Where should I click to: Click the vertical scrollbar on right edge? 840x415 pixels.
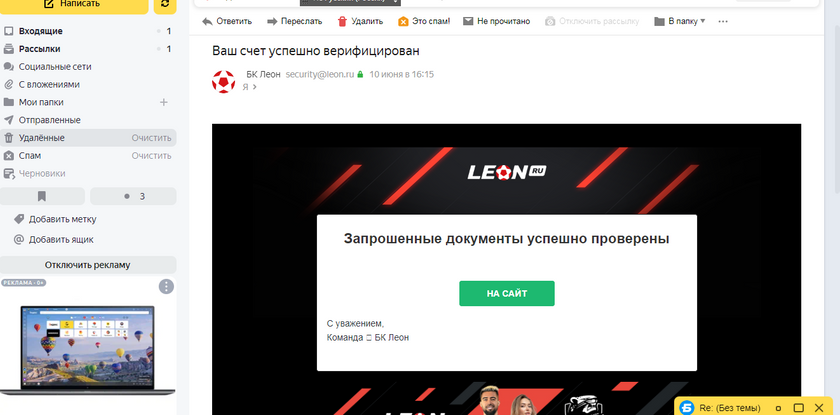point(836,96)
